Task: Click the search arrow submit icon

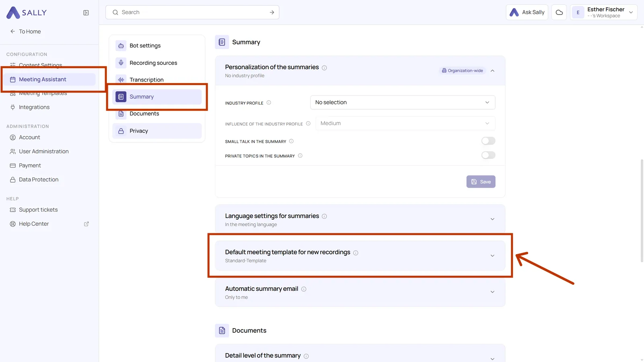Action: [x=272, y=12]
